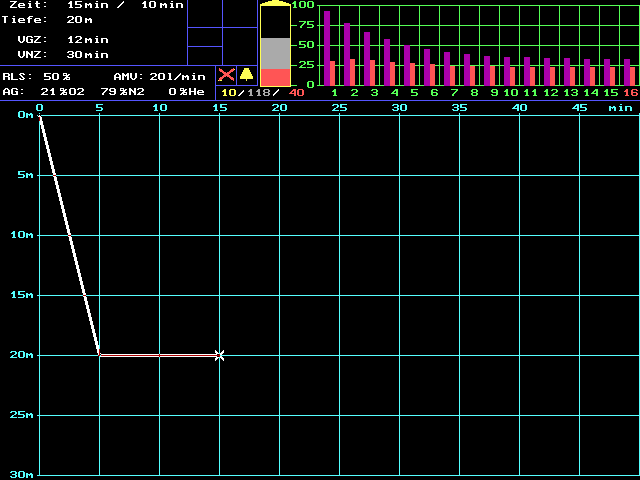Click the Tiefe 20m depth value
This screenshot has width=640, height=480.
click(80, 19)
